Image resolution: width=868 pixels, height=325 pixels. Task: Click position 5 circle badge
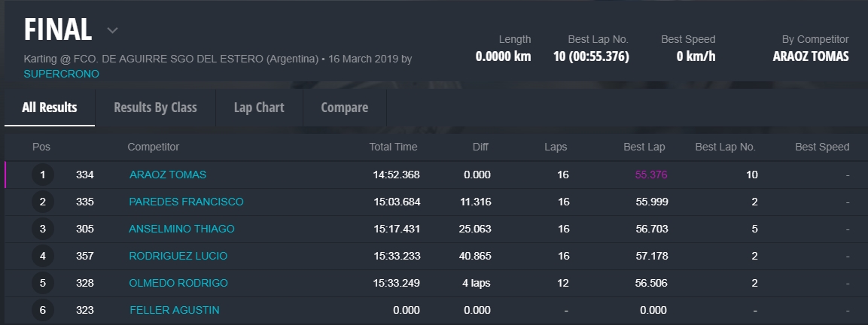(x=43, y=283)
